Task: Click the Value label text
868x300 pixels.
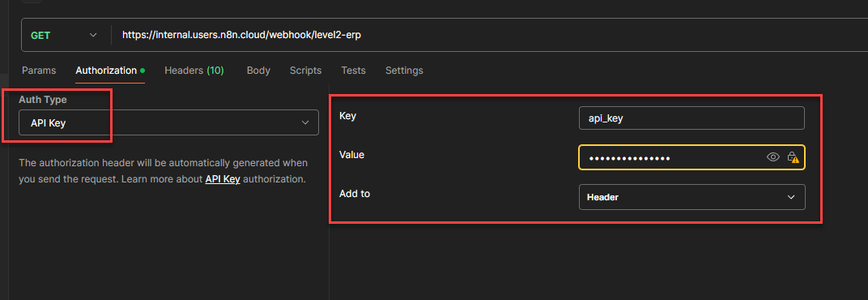Action: tap(351, 155)
